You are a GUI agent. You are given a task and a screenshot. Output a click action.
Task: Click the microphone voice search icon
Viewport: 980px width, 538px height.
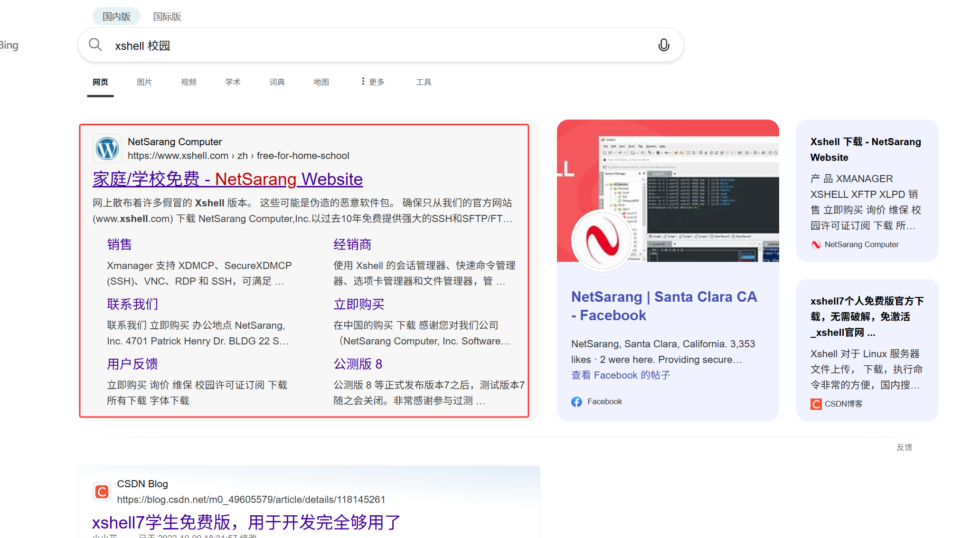(663, 45)
